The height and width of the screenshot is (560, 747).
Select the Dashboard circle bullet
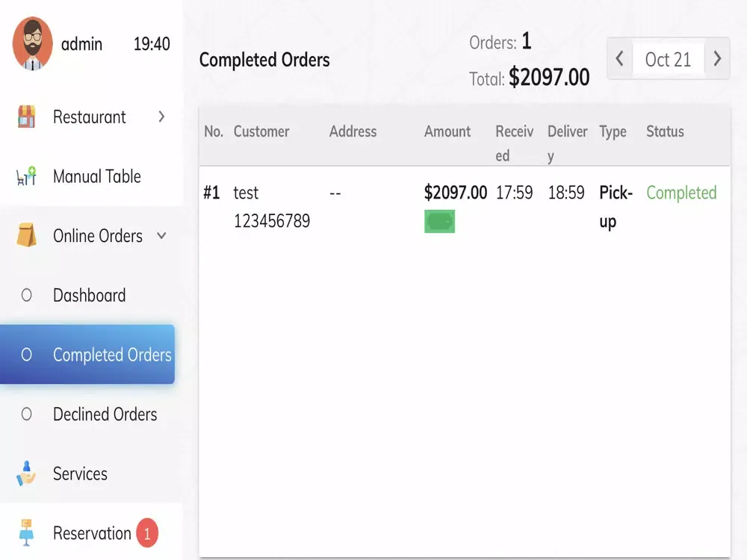27,295
